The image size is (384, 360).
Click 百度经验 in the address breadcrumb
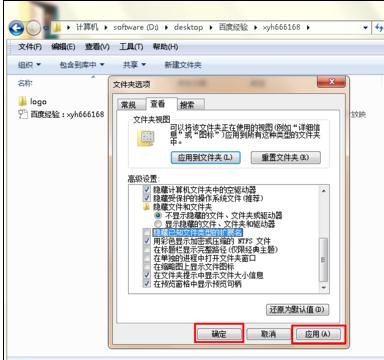[x=233, y=27]
